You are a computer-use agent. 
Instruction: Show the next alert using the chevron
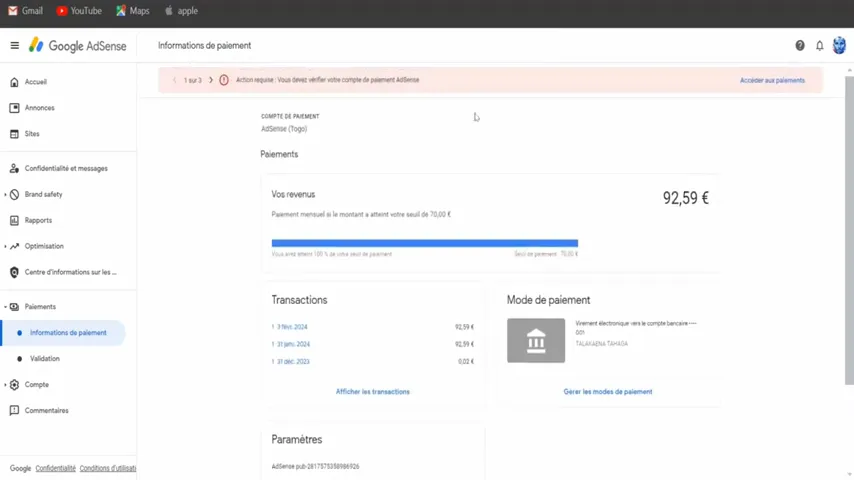[211, 80]
